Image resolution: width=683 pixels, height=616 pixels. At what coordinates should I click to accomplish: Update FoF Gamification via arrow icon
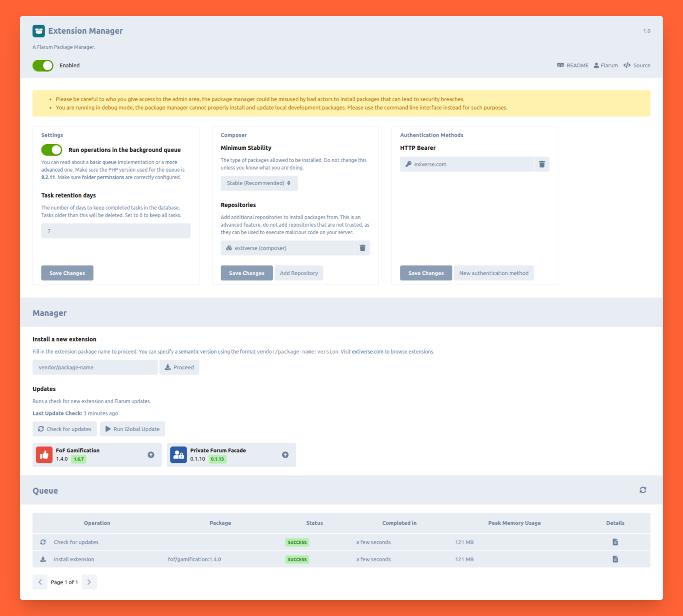(x=151, y=455)
